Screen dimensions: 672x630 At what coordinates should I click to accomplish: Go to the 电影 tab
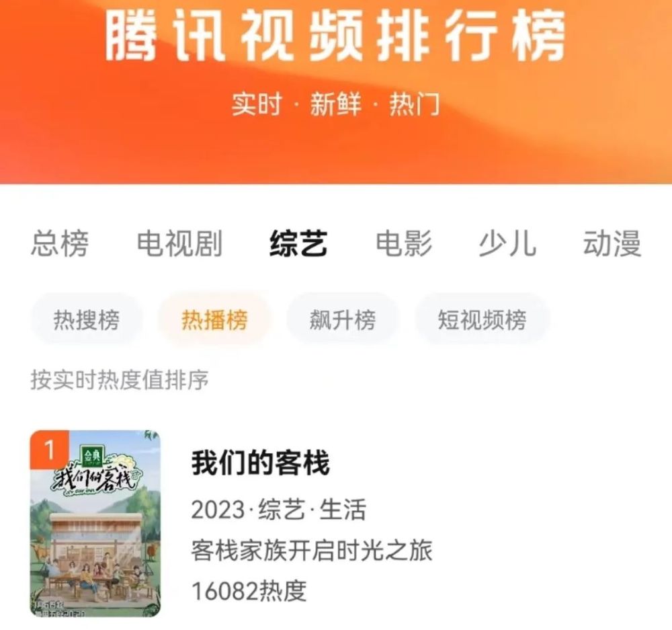click(404, 243)
